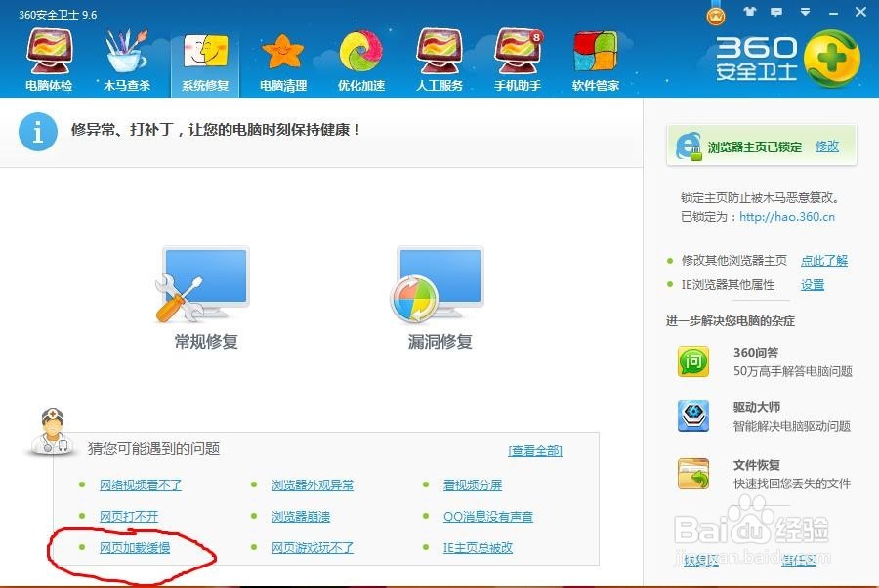Click the IE browser lock icon
The image size is (879, 588).
(689, 147)
